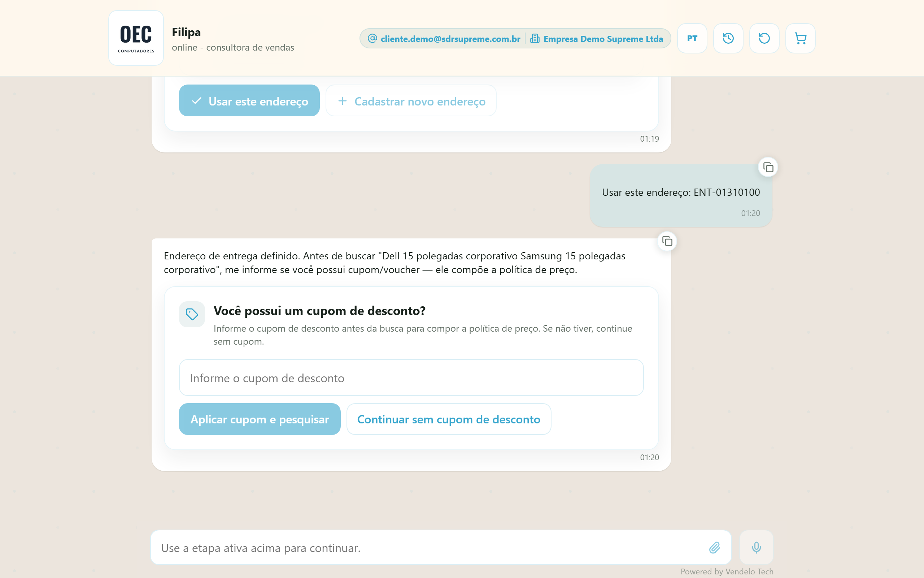
Task: Click the cliente.demo@sdrsupreme.com.br email
Action: (450, 39)
